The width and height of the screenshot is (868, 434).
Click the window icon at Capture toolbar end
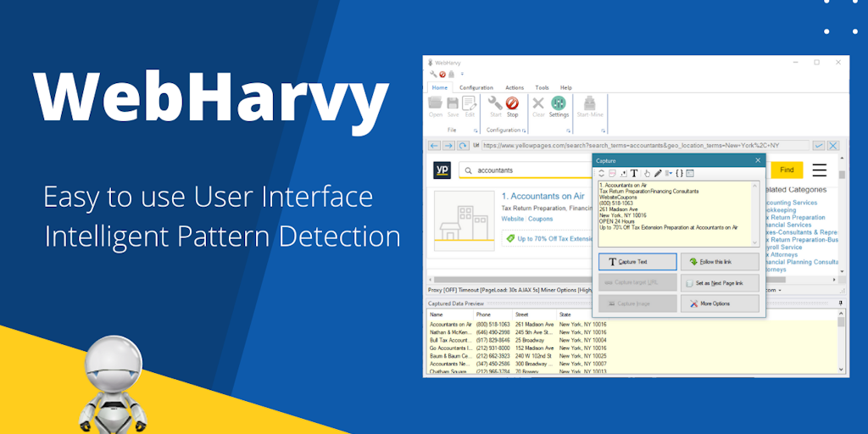pyautogui.click(x=690, y=173)
